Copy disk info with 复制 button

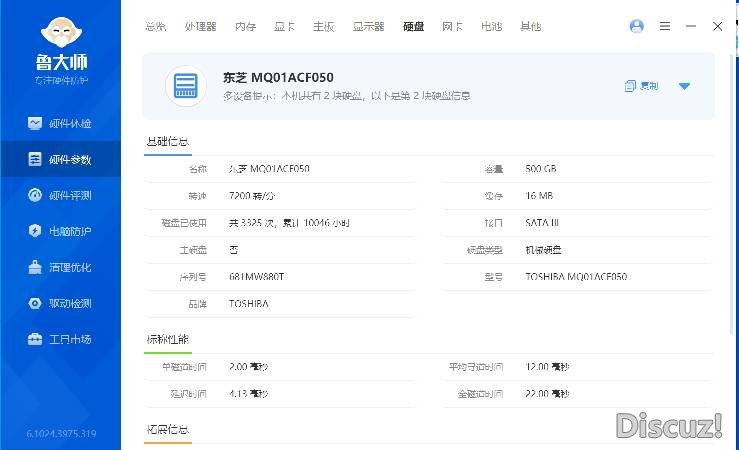641,86
